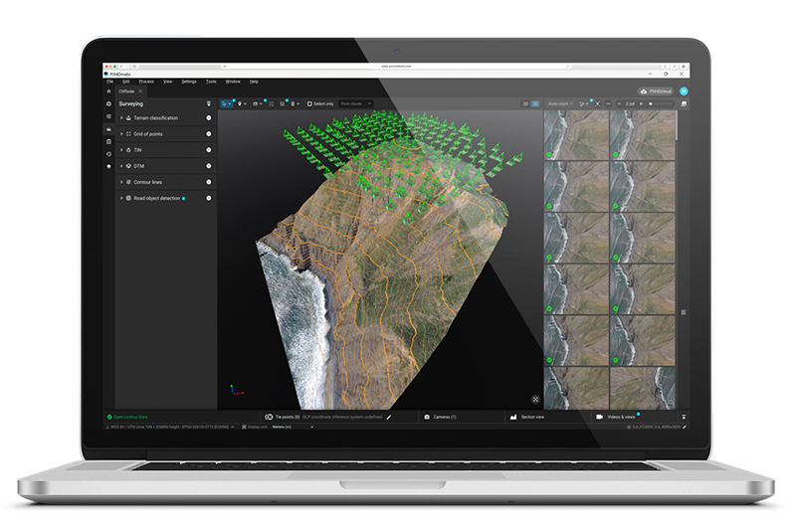Open the Point clouds dropdown
Viewport: 796px width, 532px height.
[355, 103]
